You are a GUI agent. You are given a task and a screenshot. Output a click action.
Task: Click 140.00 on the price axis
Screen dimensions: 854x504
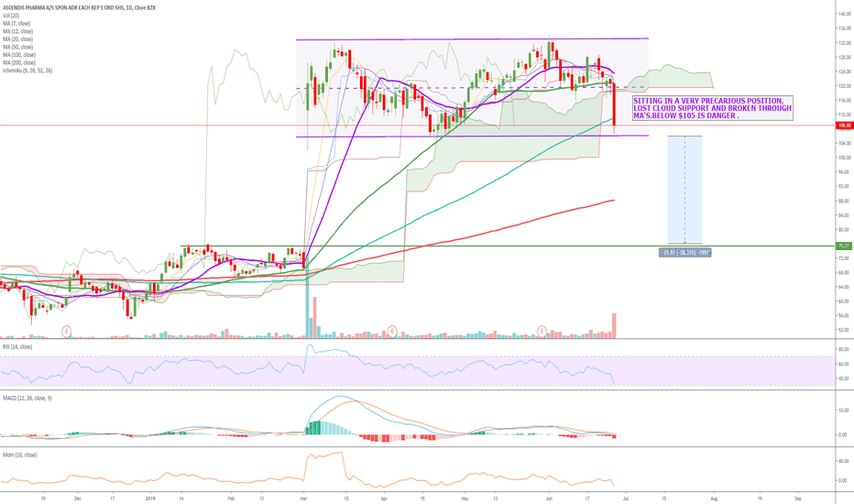pyautogui.click(x=845, y=14)
